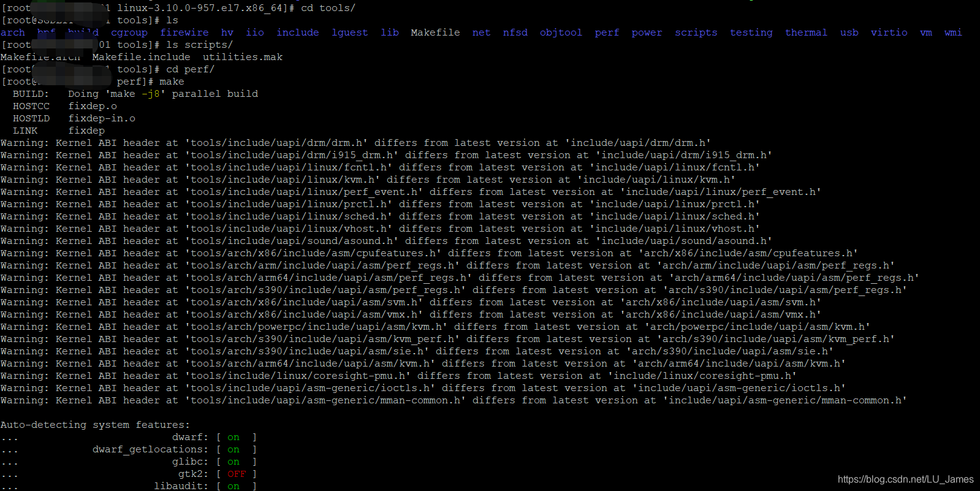Image resolution: width=980 pixels, height=491 pixels.
Task: Click the 'glibc:' feature label
Action: coord(191,462)
